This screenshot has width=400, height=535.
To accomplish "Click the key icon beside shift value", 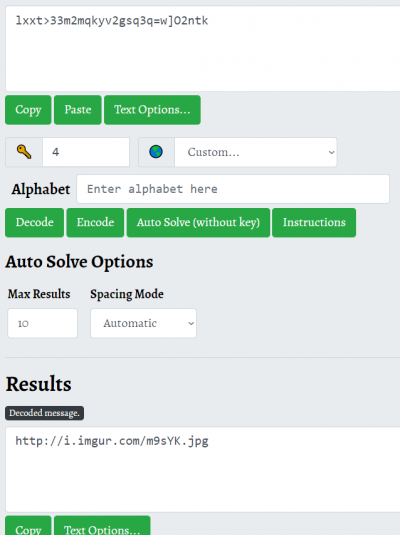I will click(x=24, y=152).
